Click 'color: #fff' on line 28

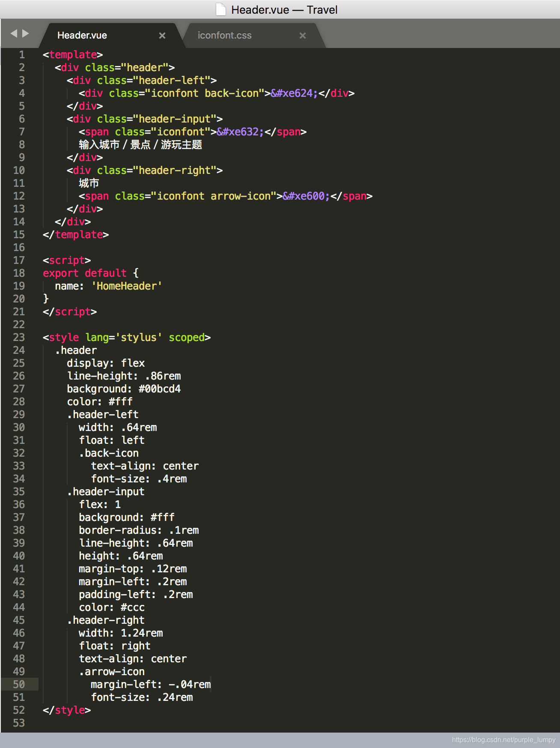coord(100,402)
